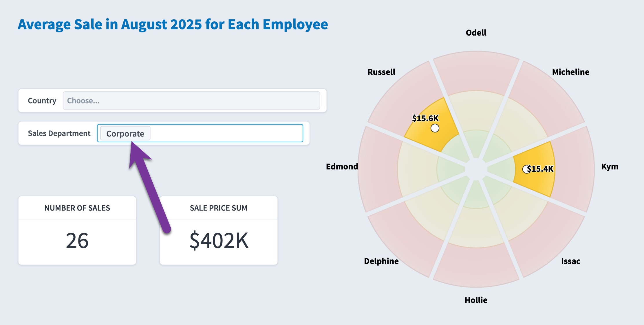Click Russell's $15.6K data point marker
This screenshot has width=644, height=325.
[x=435, y=128]
